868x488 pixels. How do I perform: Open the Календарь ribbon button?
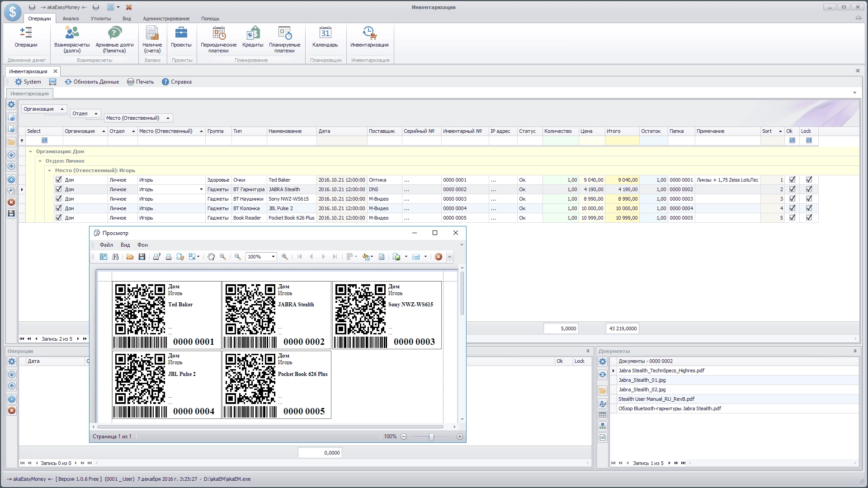tap(325, 37)
